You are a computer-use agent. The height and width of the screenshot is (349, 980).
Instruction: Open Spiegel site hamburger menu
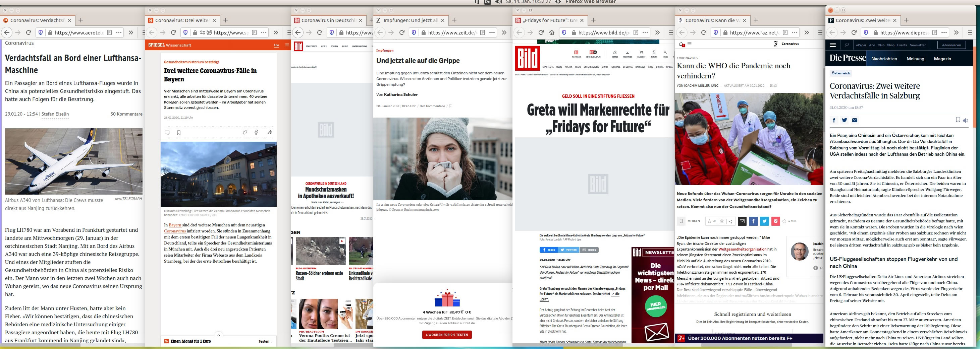[x=287, y=45]
